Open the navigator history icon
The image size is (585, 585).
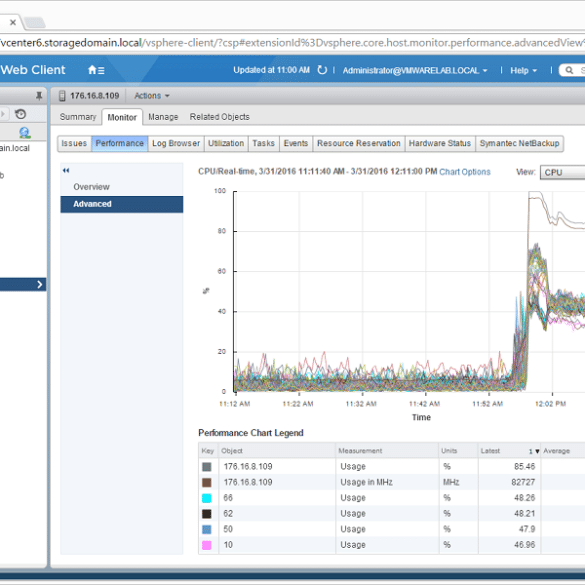click(x=21, y=114)
